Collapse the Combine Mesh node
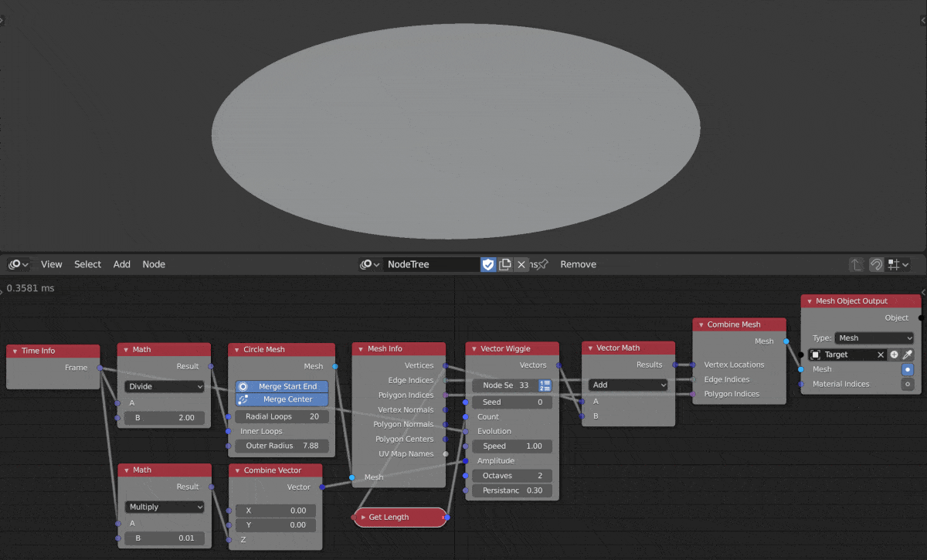Screen dimensions: 927x560 point(701,324)
